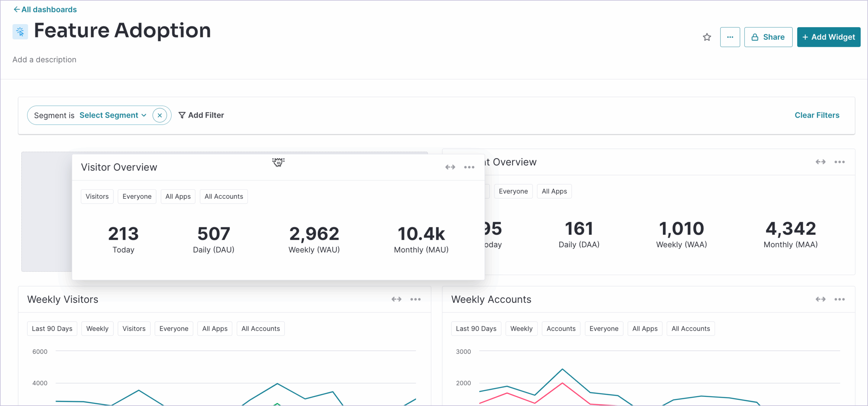
Task: Open the Weekly Visitors widget ellipsis menu
Action: click(x=416, y=299)
